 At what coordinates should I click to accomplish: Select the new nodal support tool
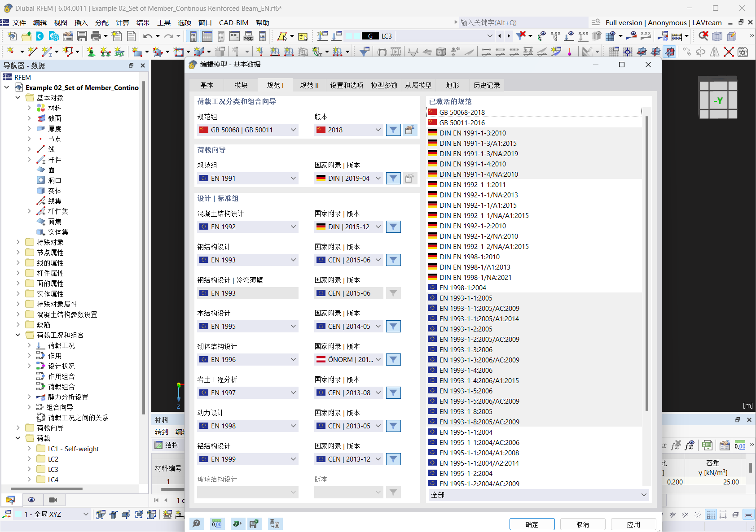(91, 52)
